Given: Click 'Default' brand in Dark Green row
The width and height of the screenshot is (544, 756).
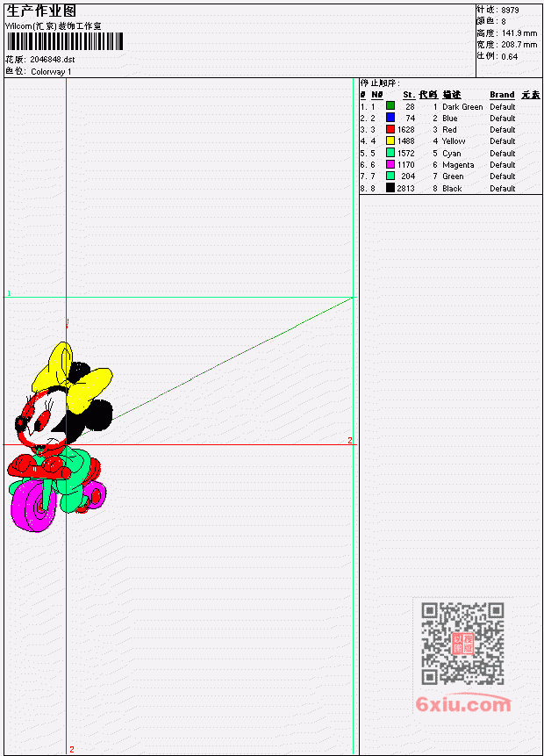Looking at the screenshot, I should pyautogui.click(x=503, y=107).
